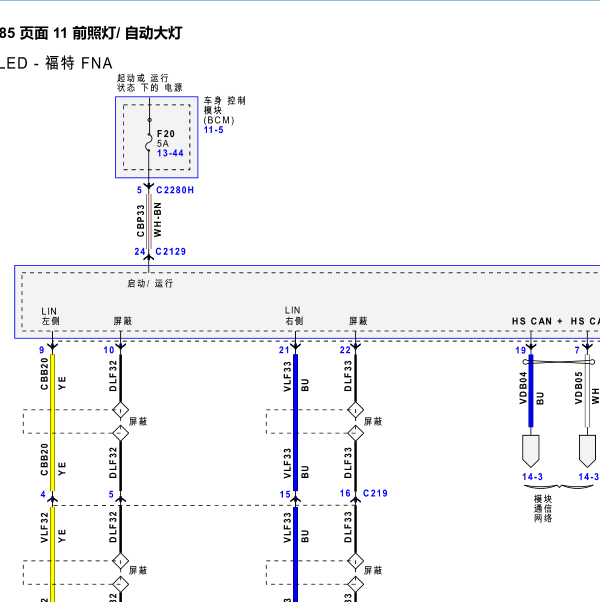Click the off-page arrow symbol under VDB05
Screen dimensions: 600x602
pyautogui.click(x=587, y=451)
